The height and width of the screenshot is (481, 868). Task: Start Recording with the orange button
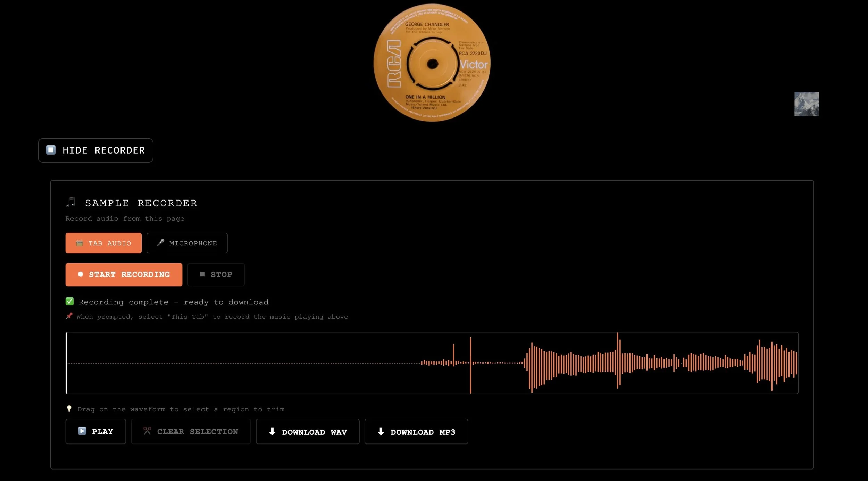124,275
